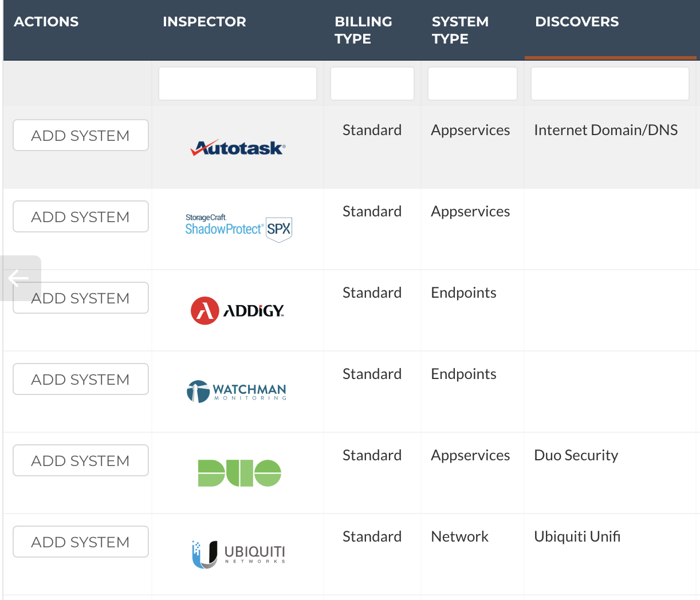Add system for Ubiquiti row
The width and height of the screenshot is (700, 600).
[81, 542]
